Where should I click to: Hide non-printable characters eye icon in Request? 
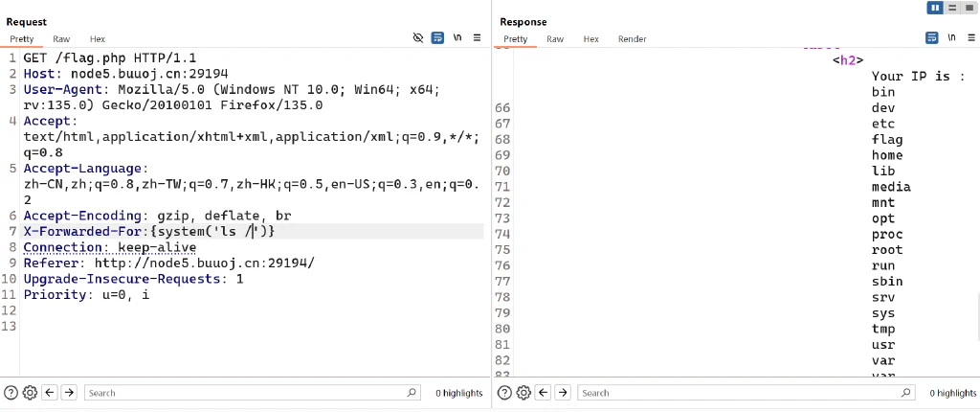pos(418,38)
